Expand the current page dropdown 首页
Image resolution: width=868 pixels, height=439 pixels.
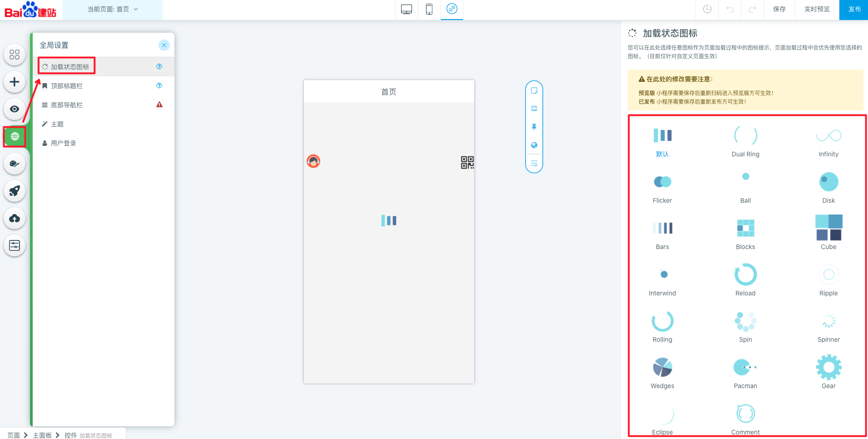point(113,9)
